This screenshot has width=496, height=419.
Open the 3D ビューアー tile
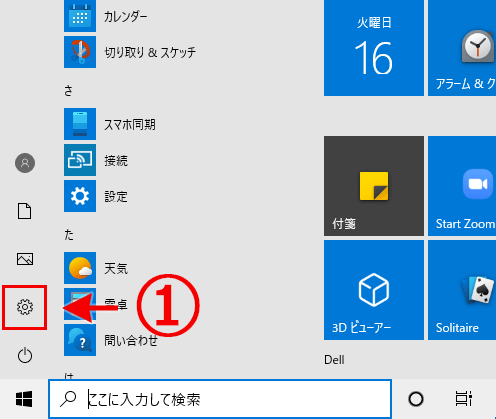[x=374, y=290]
